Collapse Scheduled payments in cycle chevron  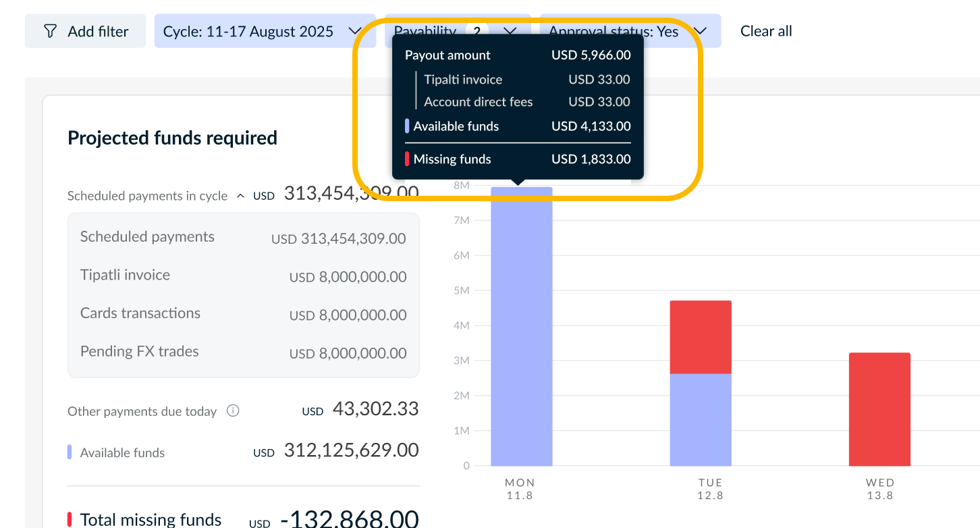pyautogui.click(x=240, y=196)
